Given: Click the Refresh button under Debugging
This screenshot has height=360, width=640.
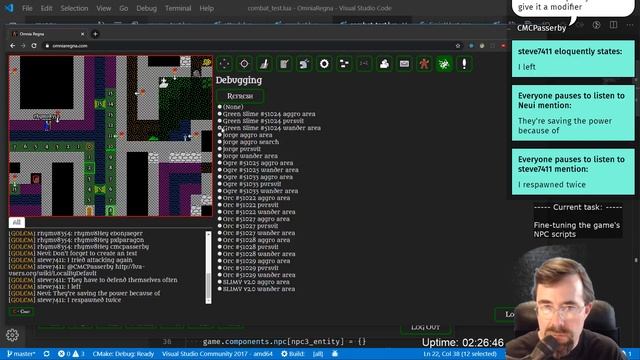Looking at the screenshot, I should coord(240,96).
